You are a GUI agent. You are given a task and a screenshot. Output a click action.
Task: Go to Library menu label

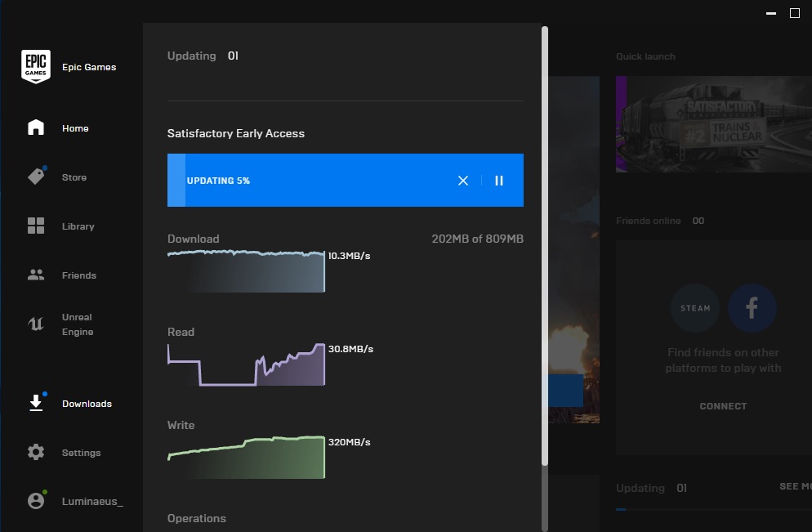coord(78,226)
